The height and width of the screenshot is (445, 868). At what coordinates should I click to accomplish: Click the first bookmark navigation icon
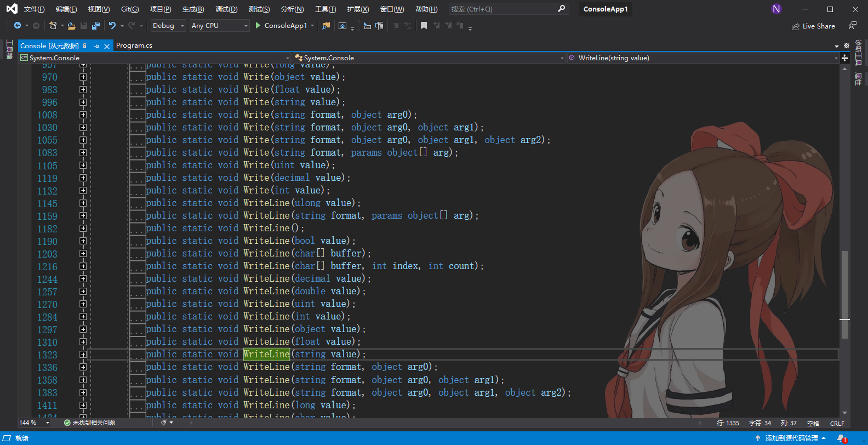pos(437,26)
